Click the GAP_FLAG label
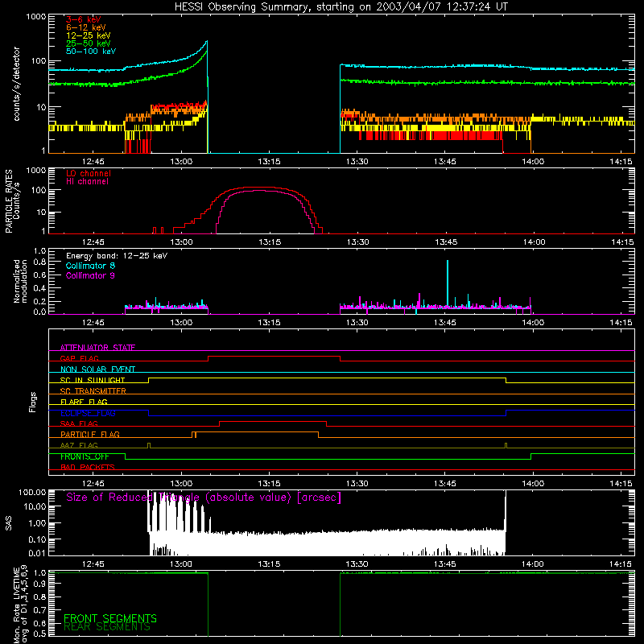 pos(79,358)
